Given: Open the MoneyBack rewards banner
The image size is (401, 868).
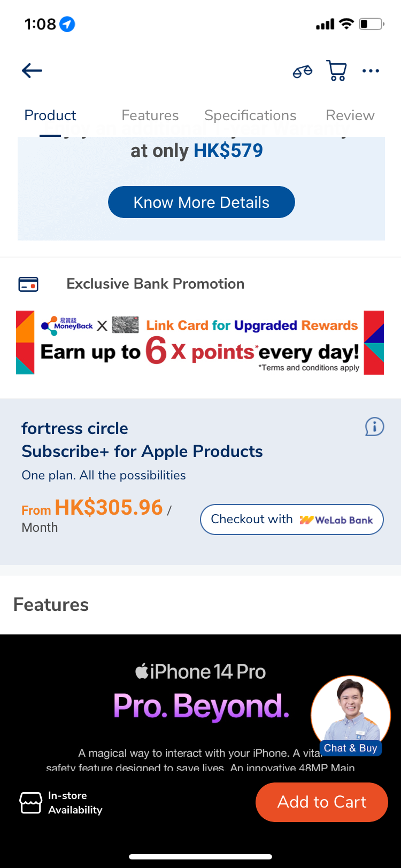Looking at the screenshot, I should point(200,342).
